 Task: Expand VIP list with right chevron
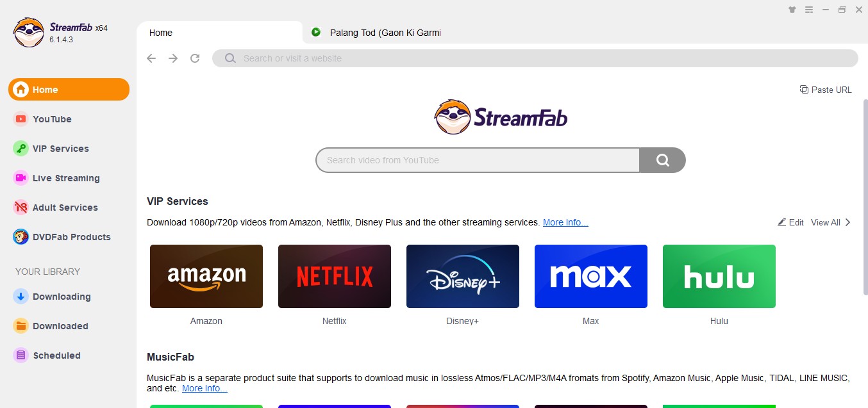click(x=847, y=222)
